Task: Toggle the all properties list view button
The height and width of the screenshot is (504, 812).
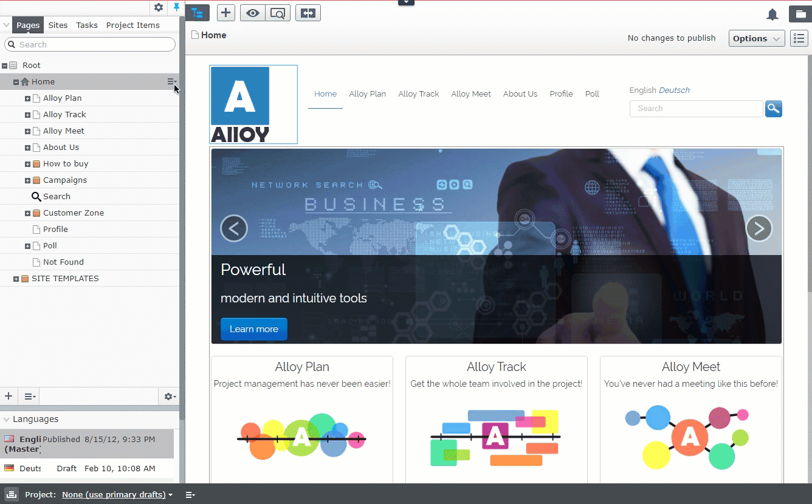Action: 799,38
